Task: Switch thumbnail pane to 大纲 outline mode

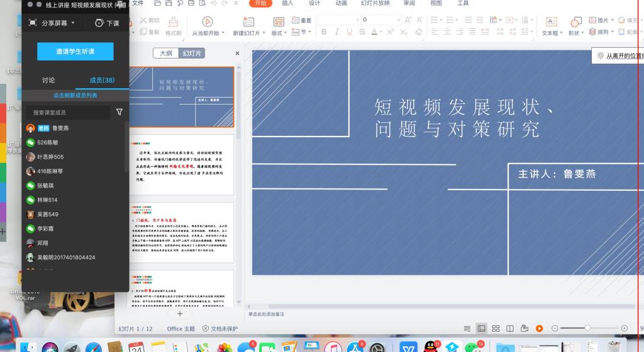Action: tap(166, 53)
